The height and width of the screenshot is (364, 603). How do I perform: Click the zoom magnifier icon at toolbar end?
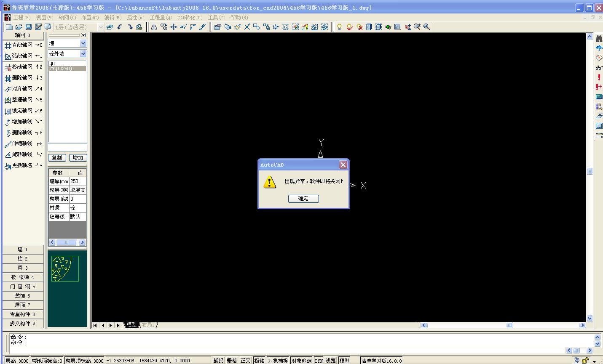pyautogui.click(x=426, y=27)
